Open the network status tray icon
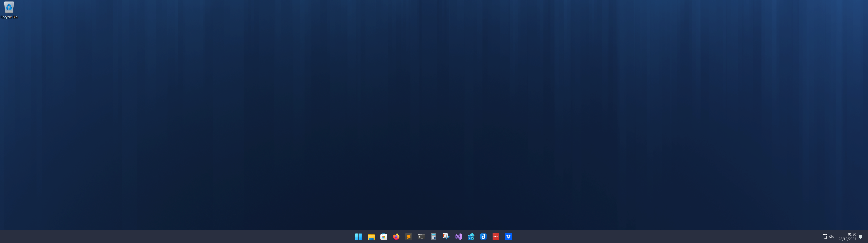Image resolution: width=868 pixels, height=243 pixels. (x=824, y=237)
